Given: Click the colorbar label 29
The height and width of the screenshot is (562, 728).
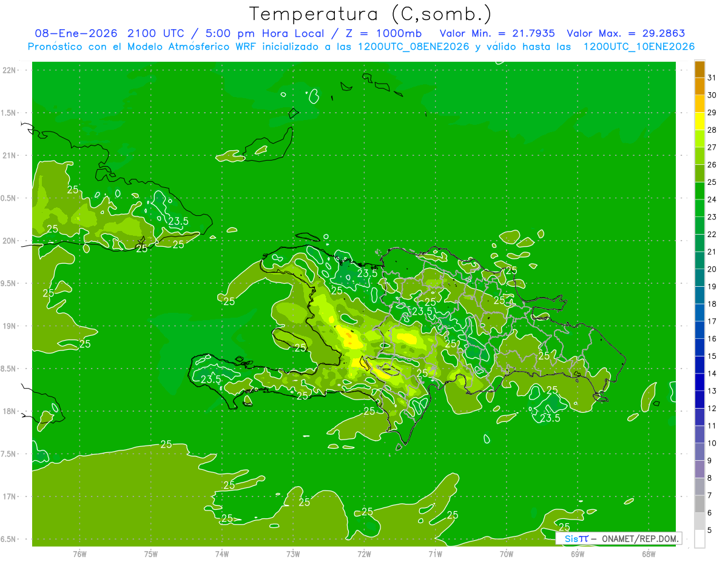Looking at the screenshot, I should (x=712, y=112).
